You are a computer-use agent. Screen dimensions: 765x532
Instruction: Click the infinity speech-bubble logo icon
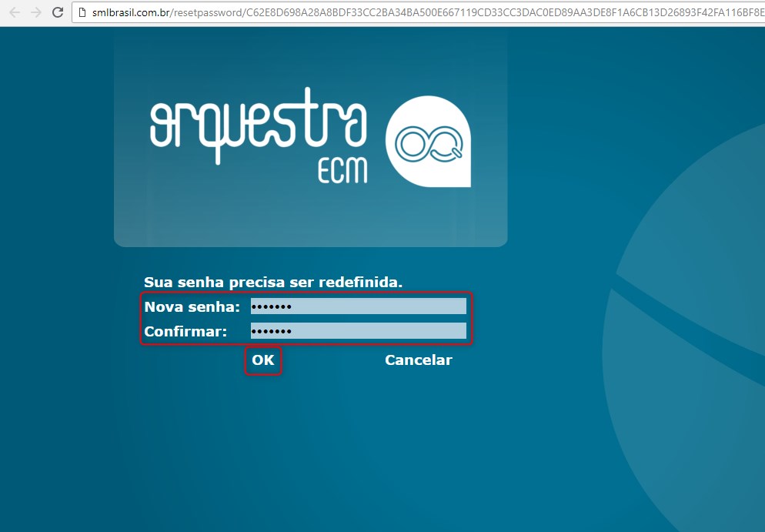429,142
